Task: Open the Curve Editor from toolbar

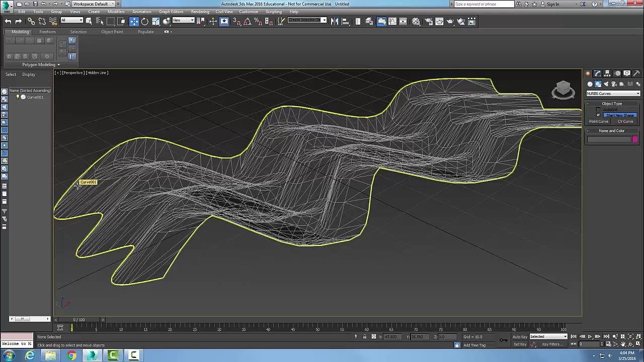Action: click(x=392, y=21)
